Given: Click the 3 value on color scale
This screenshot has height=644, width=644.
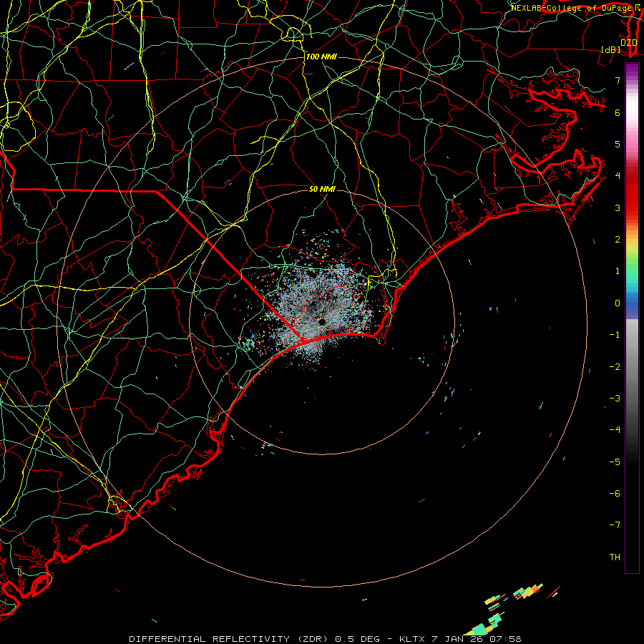Looking at the screenshot, I should click(x=618, y=208).
